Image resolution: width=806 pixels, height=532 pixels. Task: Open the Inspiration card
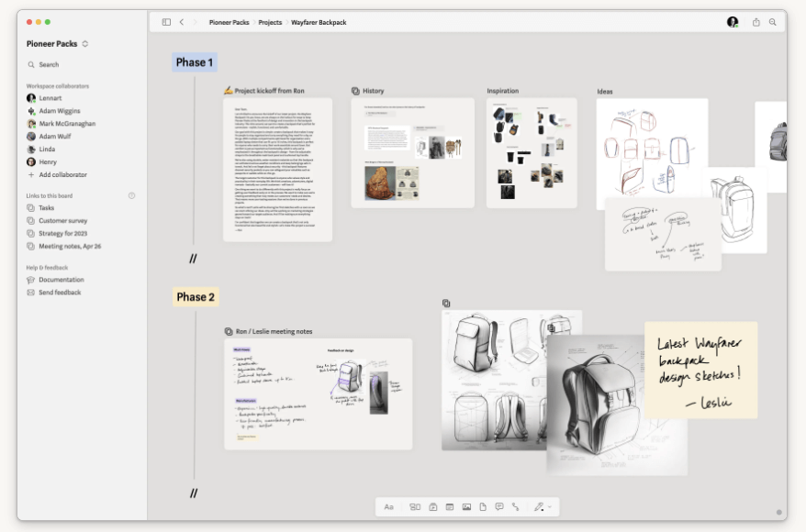point(532,153)
